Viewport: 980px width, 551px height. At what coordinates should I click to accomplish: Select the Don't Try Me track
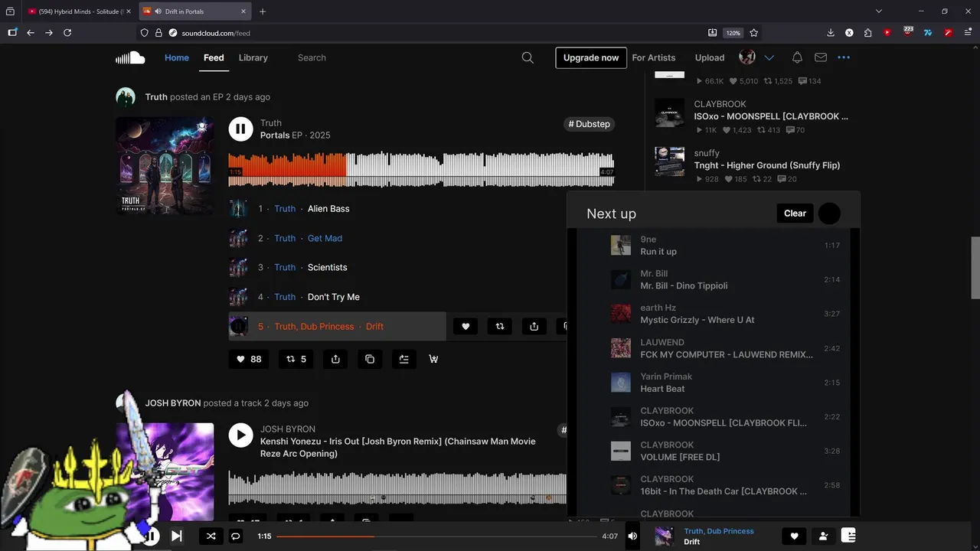click(333, 297)
